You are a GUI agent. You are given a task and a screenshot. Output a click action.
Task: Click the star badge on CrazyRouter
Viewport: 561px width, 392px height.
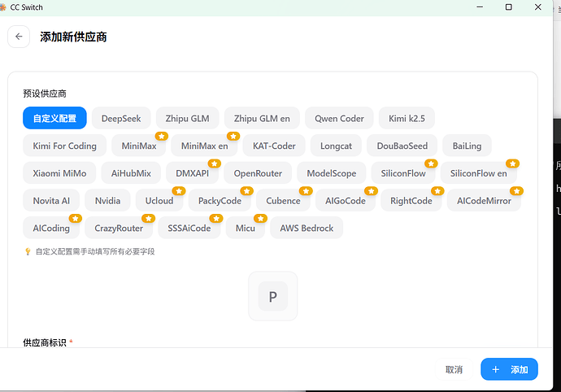[x=148, y=219]
